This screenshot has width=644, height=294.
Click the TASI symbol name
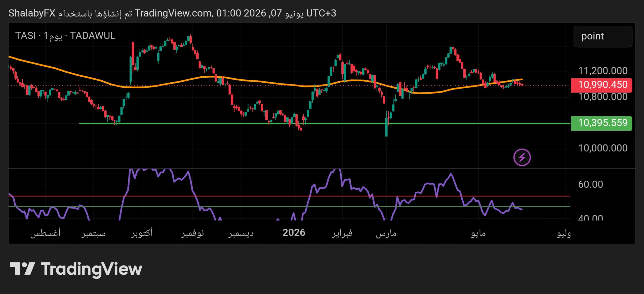coord(25,36)
